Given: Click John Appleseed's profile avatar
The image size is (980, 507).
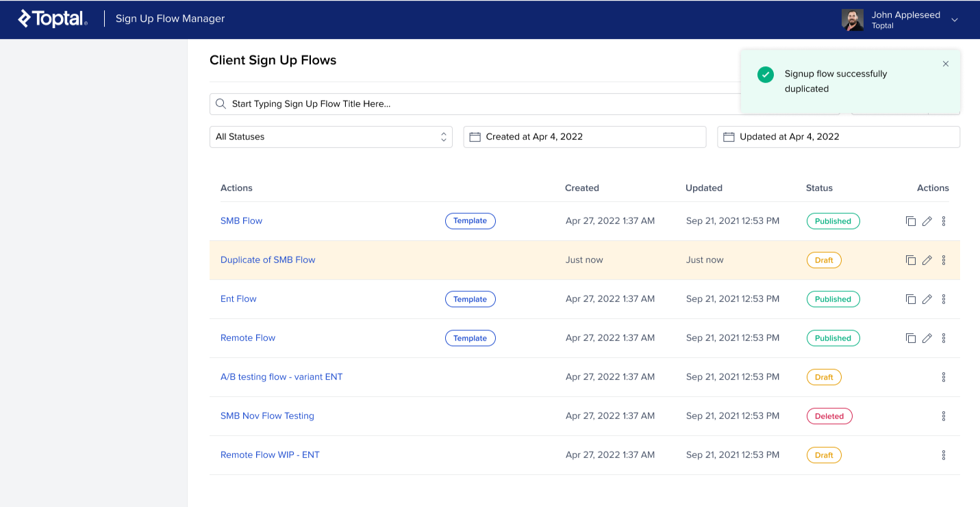Looking at the screenshot, I should [x=852, y=20].
